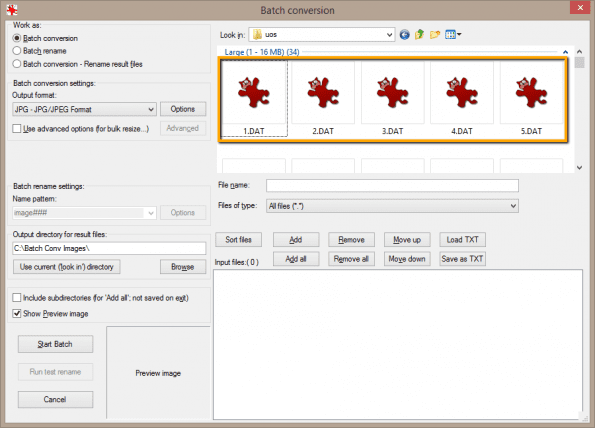
Task: Open the Output format dropdown
Action: click(x=84, y=109)
